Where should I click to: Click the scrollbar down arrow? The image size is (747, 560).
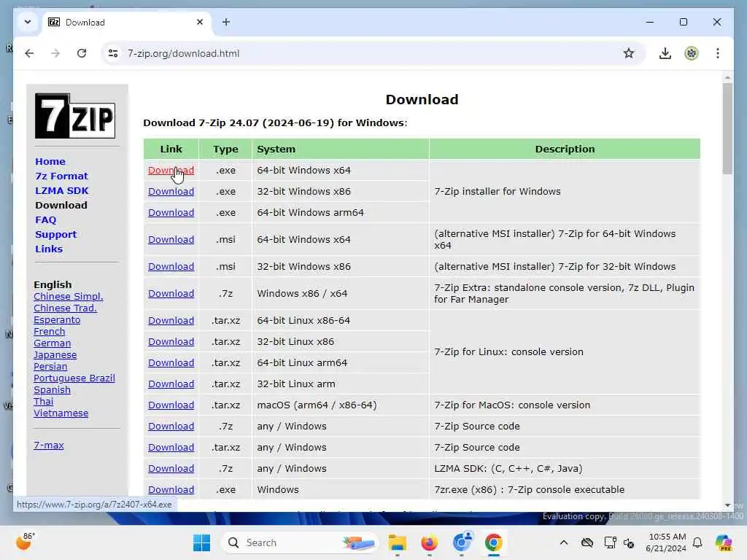click(727, 505)
